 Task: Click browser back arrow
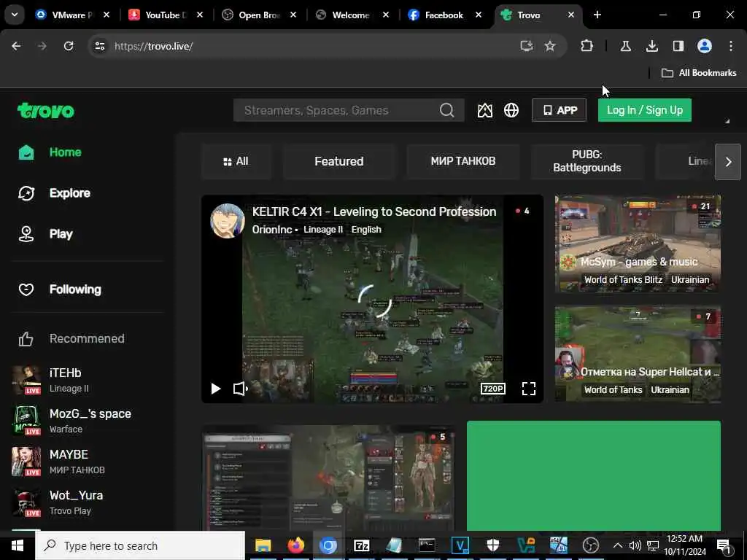click(16, 46)
